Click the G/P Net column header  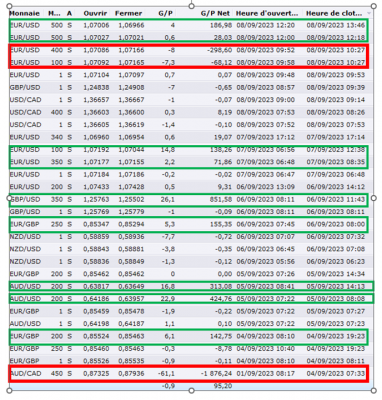[x=215, y=13]
